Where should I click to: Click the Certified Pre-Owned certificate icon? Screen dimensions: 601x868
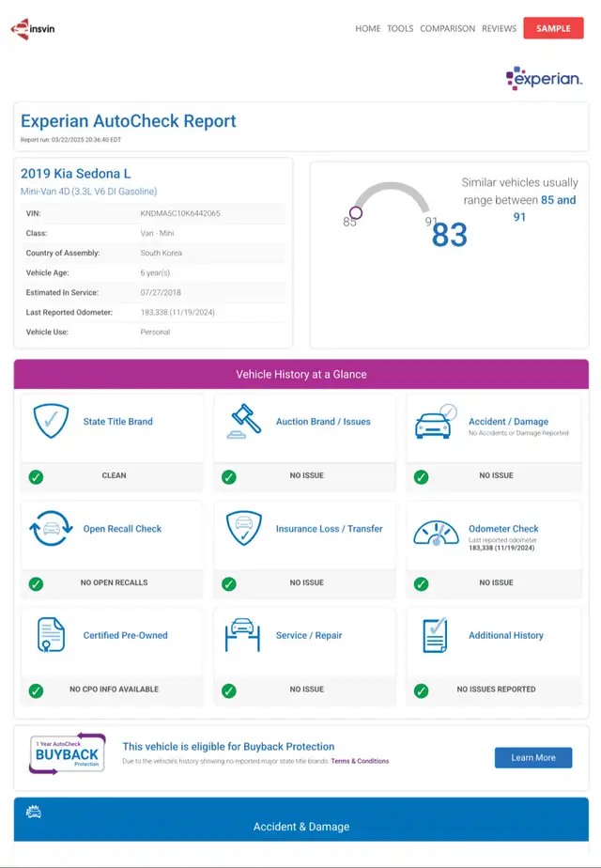tap(51, 635)
